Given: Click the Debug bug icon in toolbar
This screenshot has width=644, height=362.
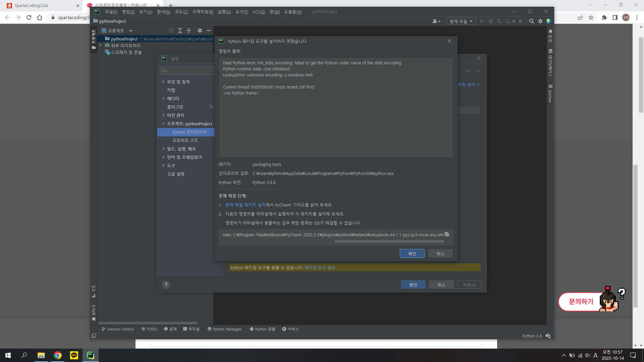Looking at the screenshot, I should [x=491, y=21].
